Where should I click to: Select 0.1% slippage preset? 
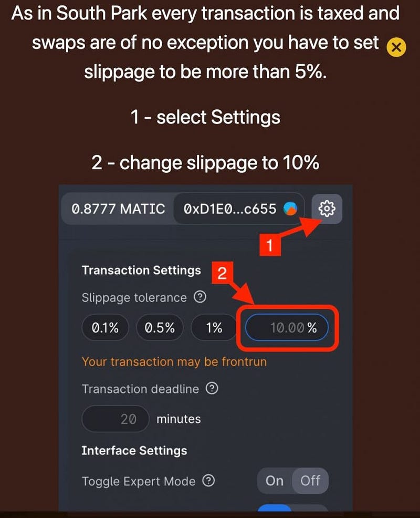point(105,328)
